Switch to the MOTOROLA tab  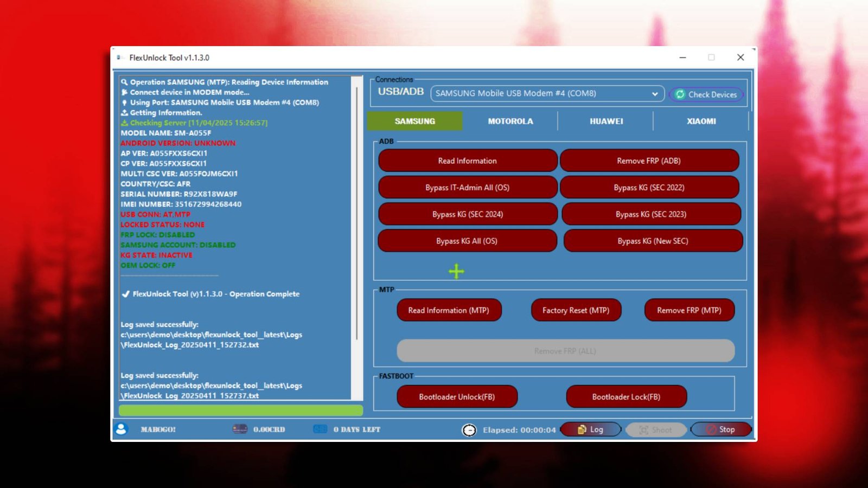[x=510, y=121]
